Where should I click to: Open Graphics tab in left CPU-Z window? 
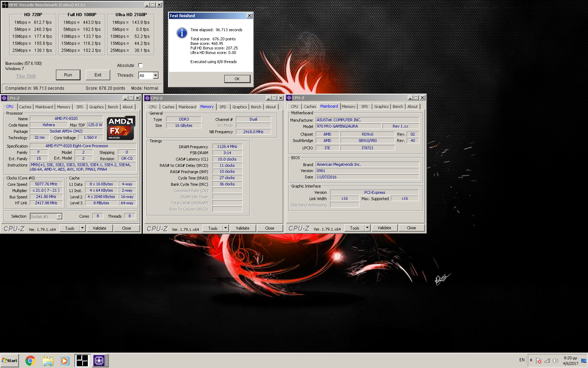(97, 107)
